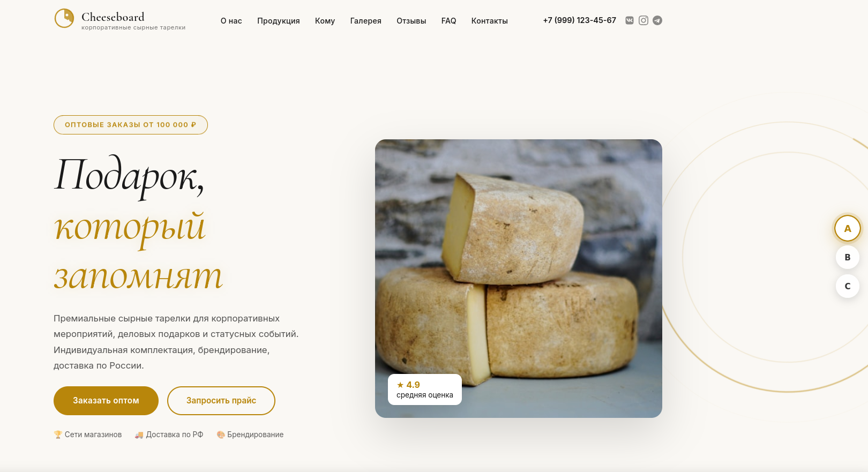Click the delivery truck icon
868x472 pixels.
[139, 434]
